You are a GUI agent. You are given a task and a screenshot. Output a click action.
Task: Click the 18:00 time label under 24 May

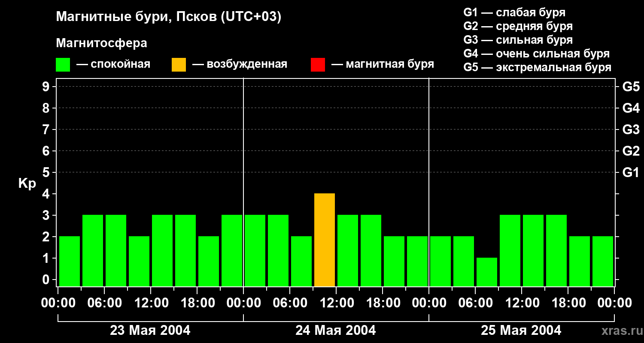click(383, 303)
